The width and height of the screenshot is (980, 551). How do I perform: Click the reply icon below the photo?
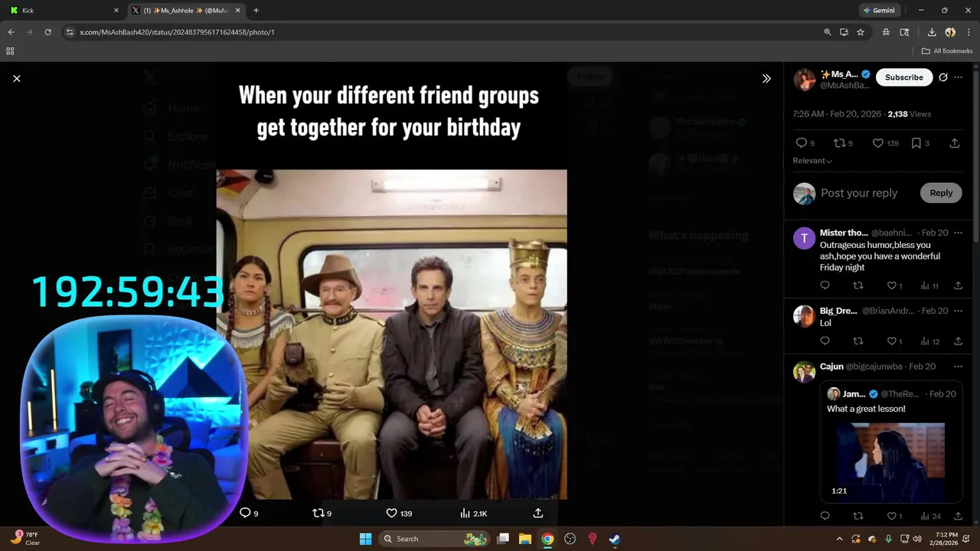[x=249, y=513]
